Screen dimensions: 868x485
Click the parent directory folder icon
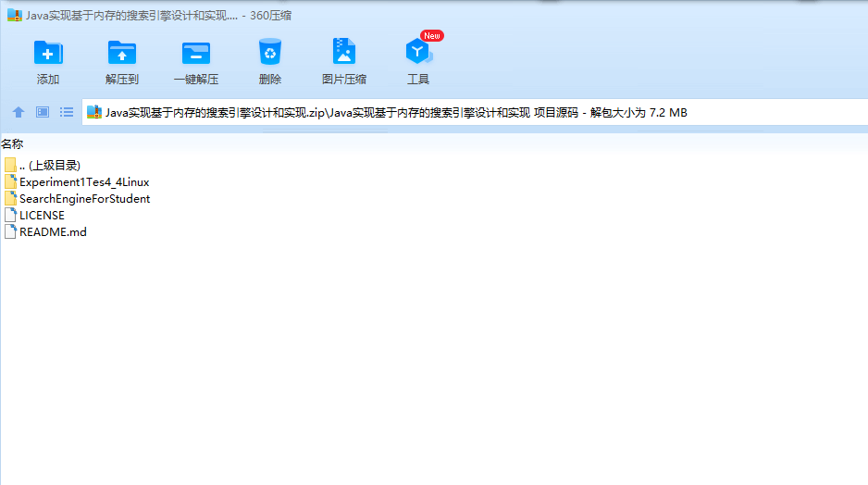pyautogui.click(x=10, y=165)
